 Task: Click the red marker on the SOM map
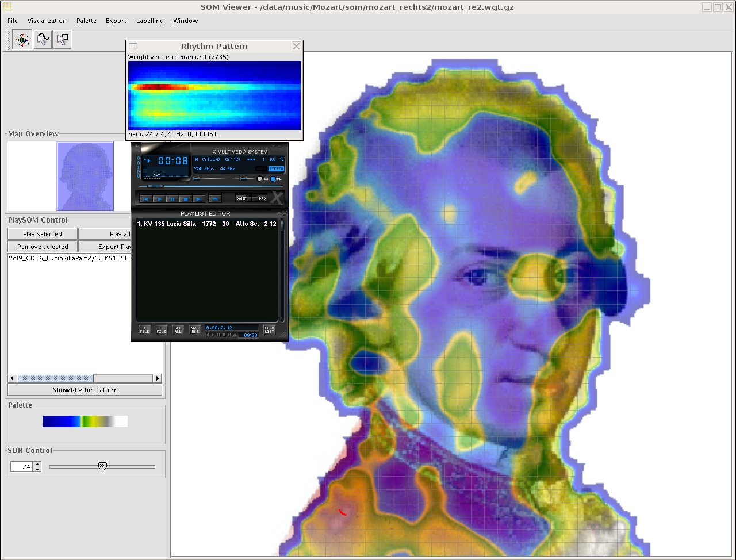[x=343, y=512]
